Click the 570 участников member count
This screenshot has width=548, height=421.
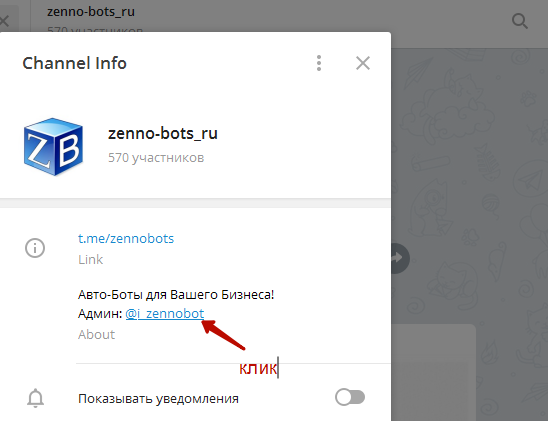(156, 158)
